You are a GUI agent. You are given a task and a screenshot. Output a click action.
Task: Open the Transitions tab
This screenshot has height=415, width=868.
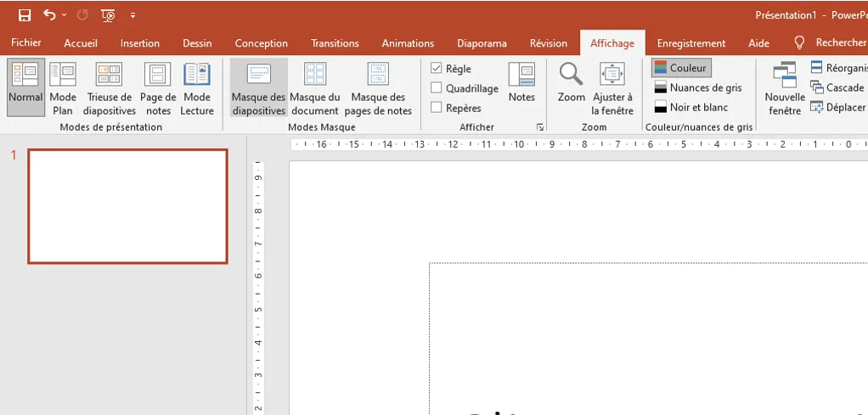click(x=335, y=43)
